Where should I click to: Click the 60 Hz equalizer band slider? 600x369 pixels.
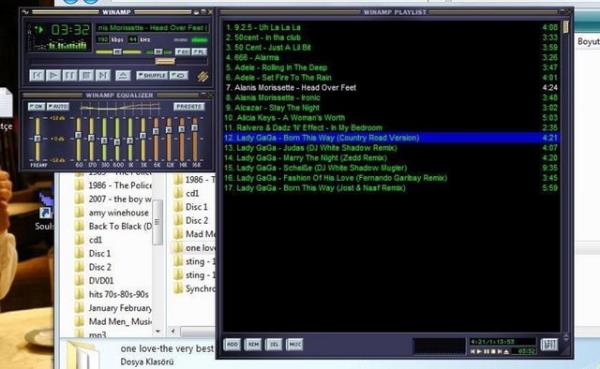(78, 139)
